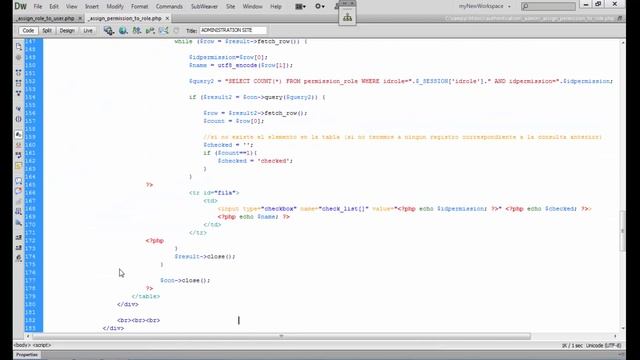The image size is (640, 360).
Task: Open the Help menu
Action: coord(276,7)
